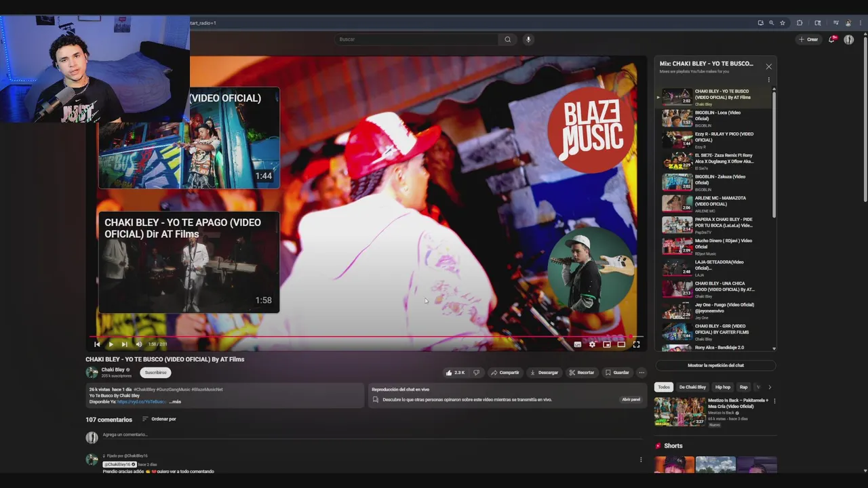Click playlist scroll down arrow
The height and width of the screenshot is (488, 868).
pos(774,348)
